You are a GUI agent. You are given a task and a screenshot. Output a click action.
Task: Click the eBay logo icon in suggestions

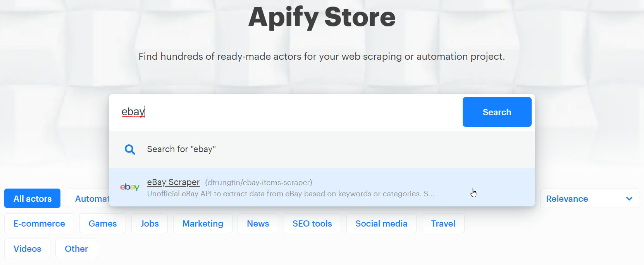point(130,187)
